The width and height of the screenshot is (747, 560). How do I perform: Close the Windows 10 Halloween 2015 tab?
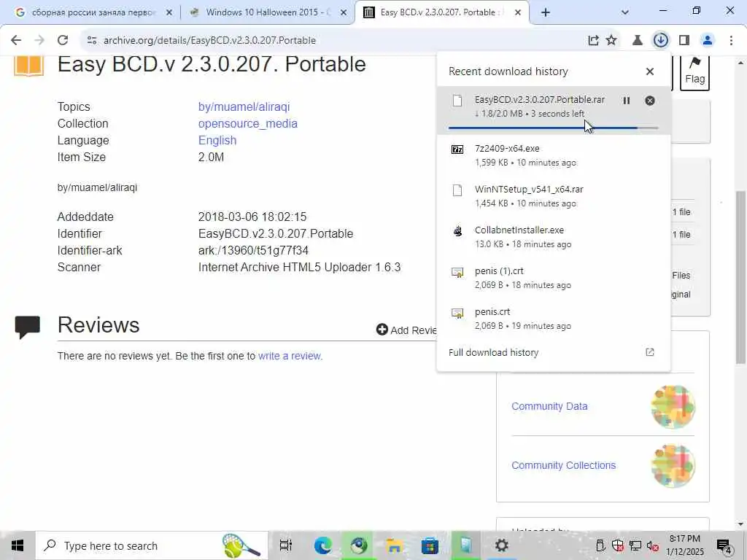[x=344, y=13]
